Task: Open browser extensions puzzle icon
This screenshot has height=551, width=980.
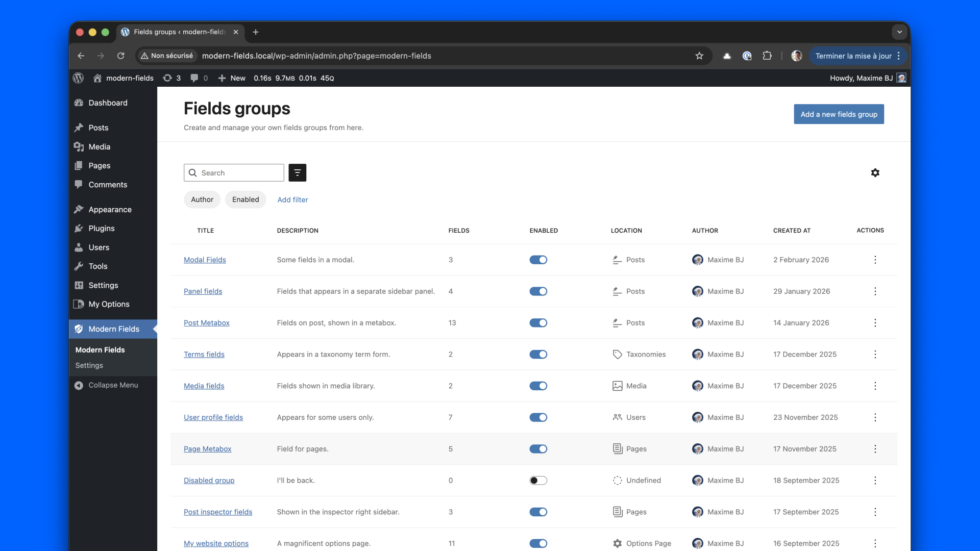Action: tap(767, 56)
